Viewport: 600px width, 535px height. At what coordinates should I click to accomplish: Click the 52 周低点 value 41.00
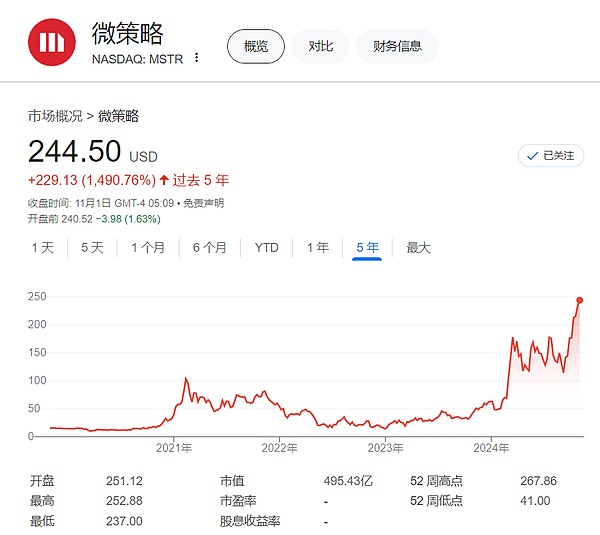click(535, 501)
